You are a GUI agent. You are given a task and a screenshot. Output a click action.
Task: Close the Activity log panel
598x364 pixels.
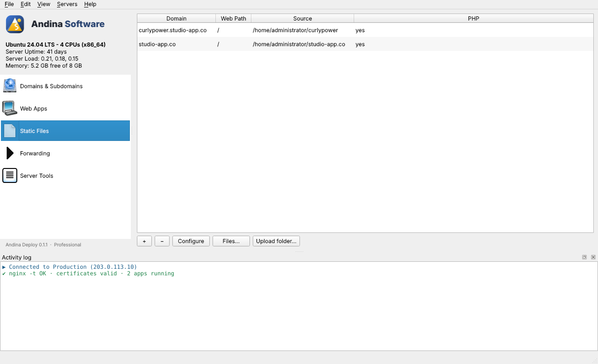point(593,257)
